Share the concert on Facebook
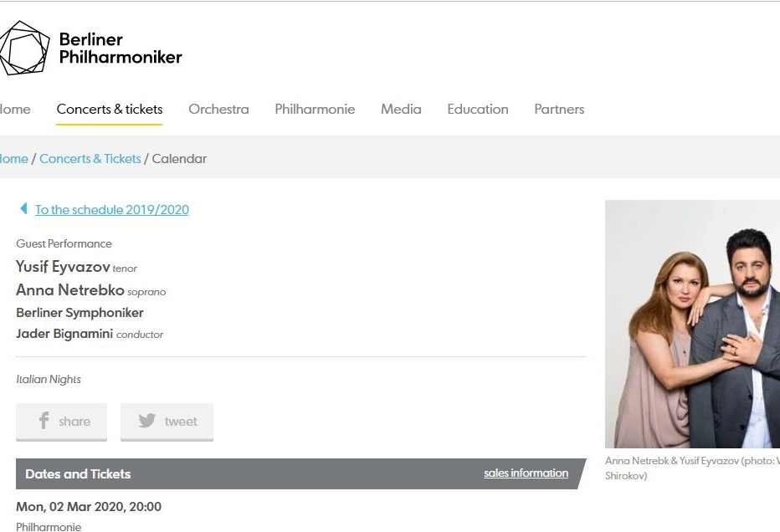 [61, 422]
